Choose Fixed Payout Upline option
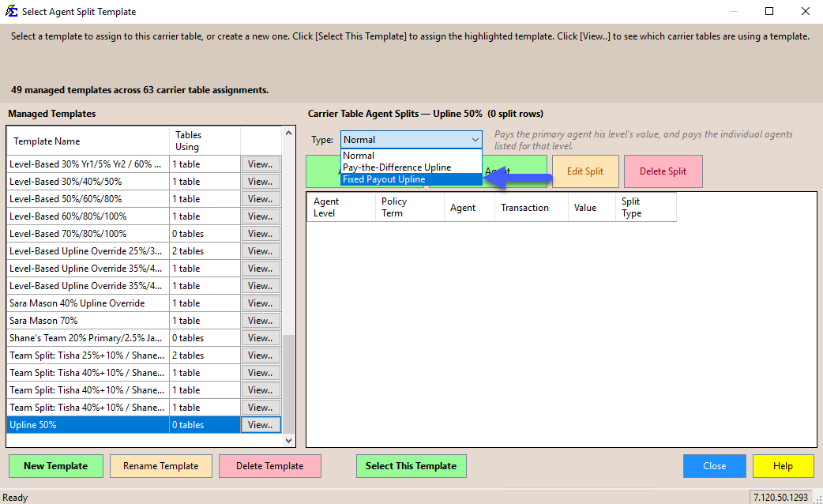The width and height of the screenshot is (823, 504). pos(411,179)
